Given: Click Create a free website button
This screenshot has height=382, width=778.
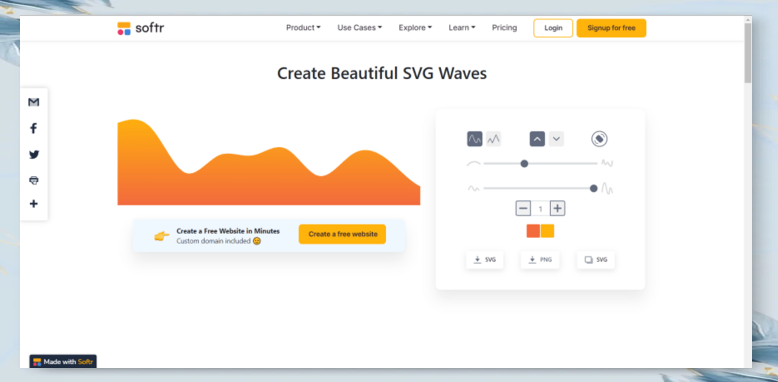Looking at the screenshot, I should point(342,234).
